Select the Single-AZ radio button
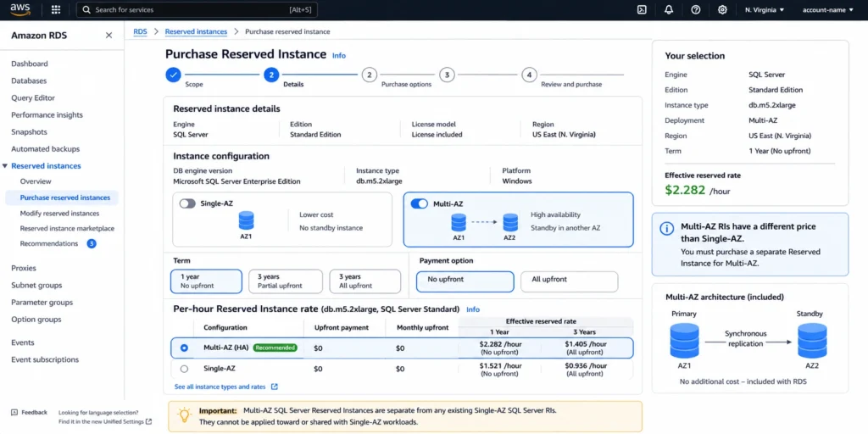The height and width of the screenshot is (434, 868). 184,369
